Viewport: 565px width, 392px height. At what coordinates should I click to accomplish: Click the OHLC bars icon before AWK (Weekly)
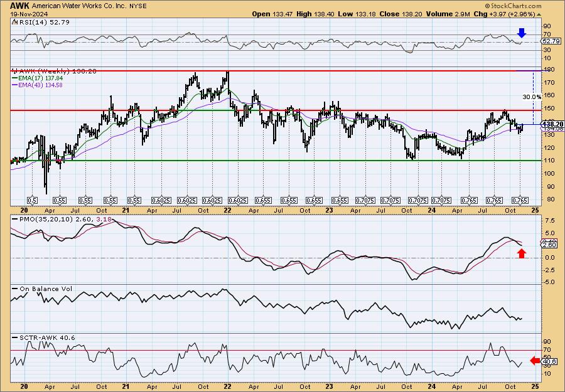coord(14,70)
